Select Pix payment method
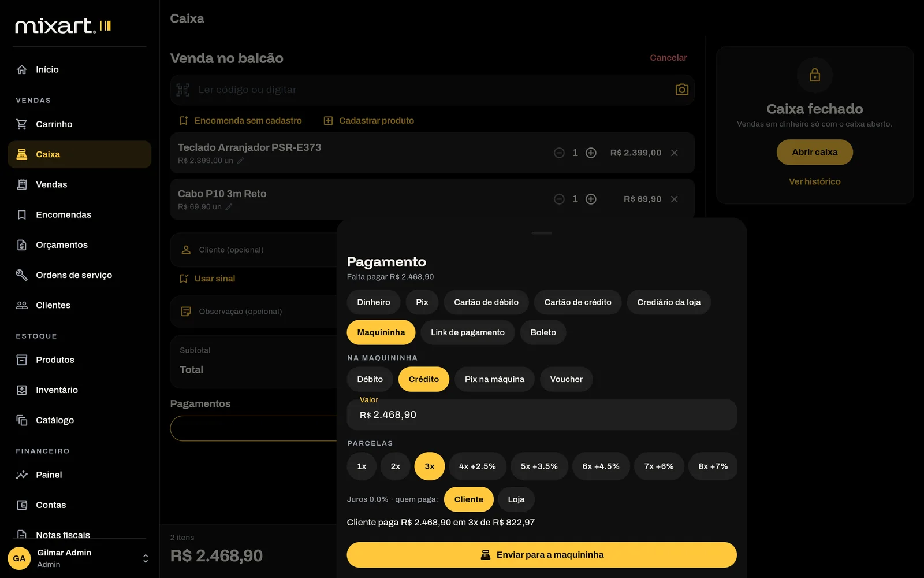924x578 pixels. 422,302
